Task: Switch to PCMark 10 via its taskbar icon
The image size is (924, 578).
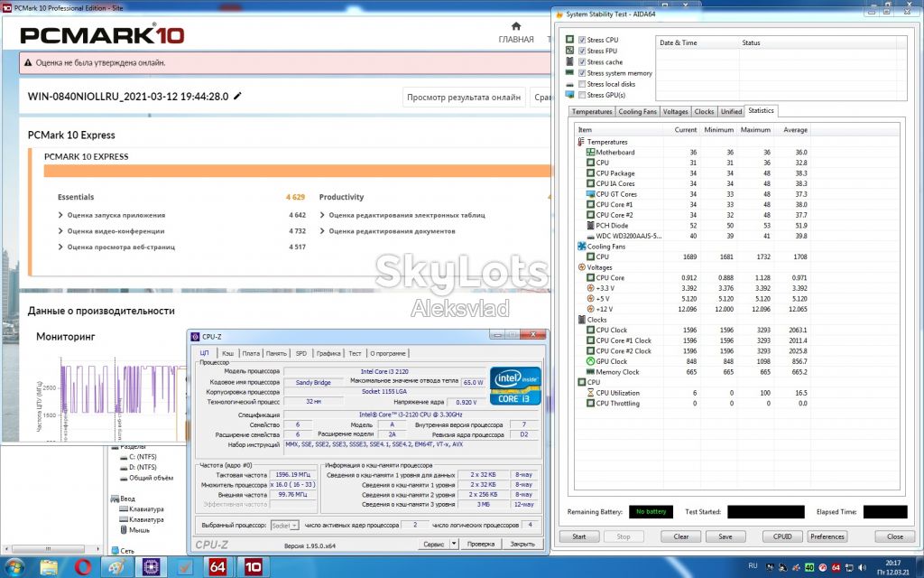Action: (x=253, y=567)
